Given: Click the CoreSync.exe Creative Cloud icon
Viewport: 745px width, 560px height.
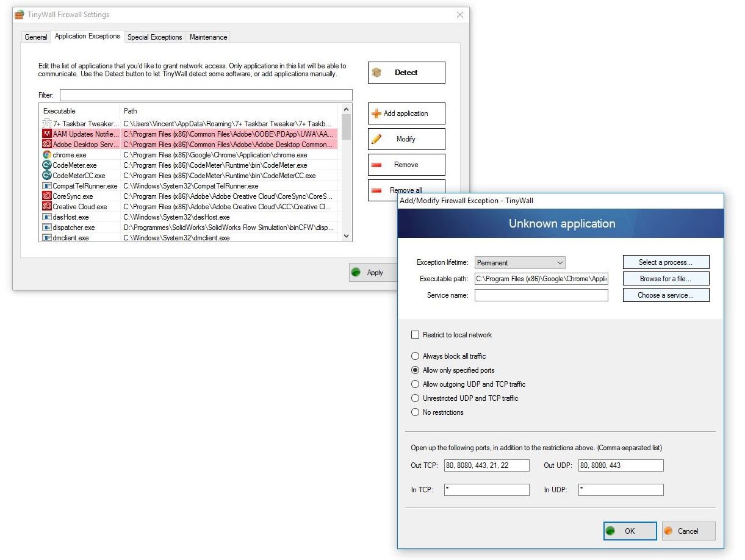Looking at the screenshot, I should pos(47,196).
